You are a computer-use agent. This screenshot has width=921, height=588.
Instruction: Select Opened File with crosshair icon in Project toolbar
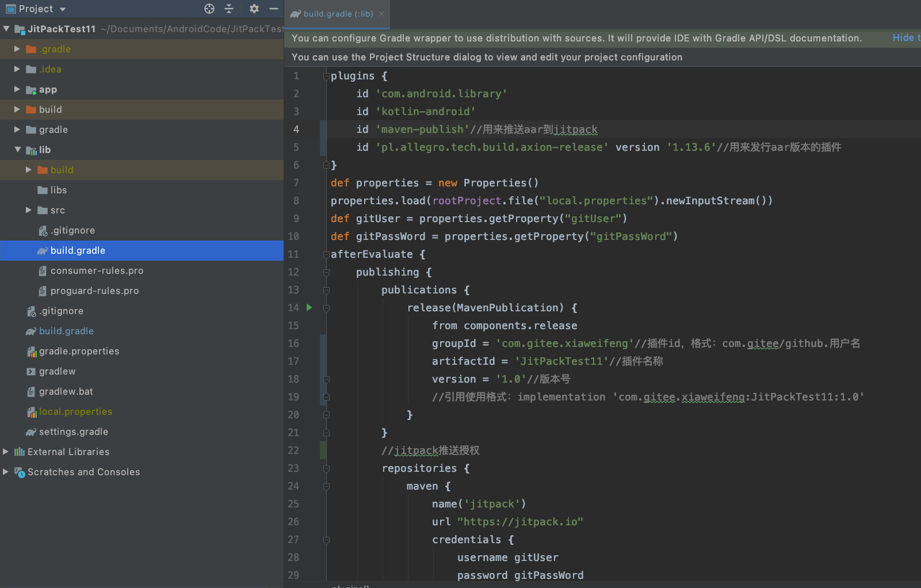click(209, 9)
